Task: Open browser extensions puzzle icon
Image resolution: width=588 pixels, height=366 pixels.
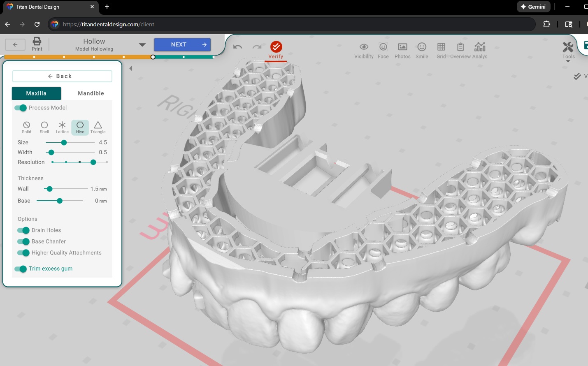Action: (547, 24)
